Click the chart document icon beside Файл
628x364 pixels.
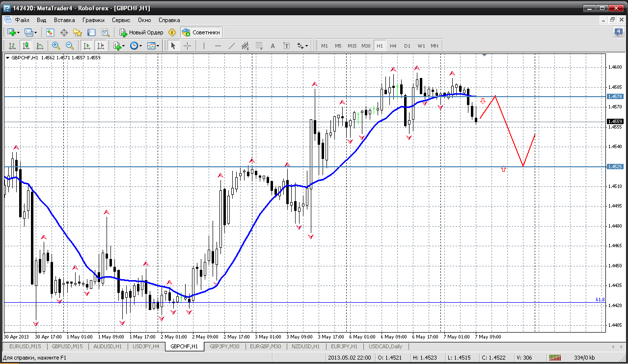pyautogui.click(x=8, y=20)
